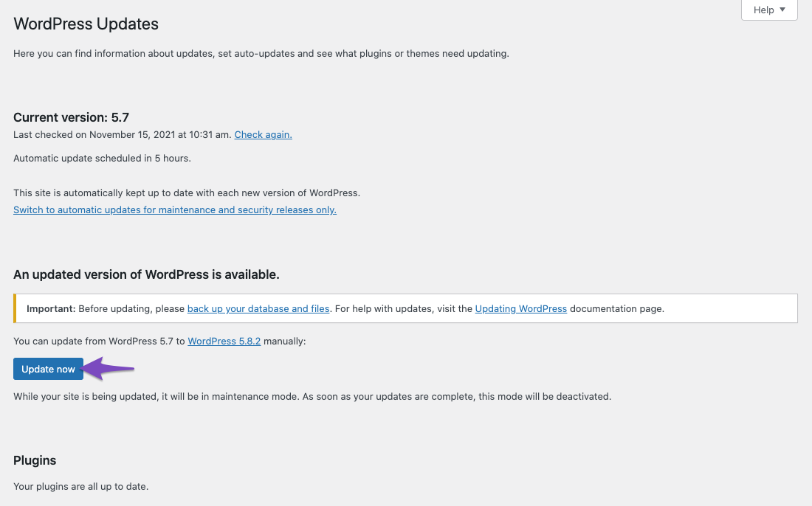Open the WordPress 5.8.2 version link
The width and height of the screenshot is (812, 506).
224,341
